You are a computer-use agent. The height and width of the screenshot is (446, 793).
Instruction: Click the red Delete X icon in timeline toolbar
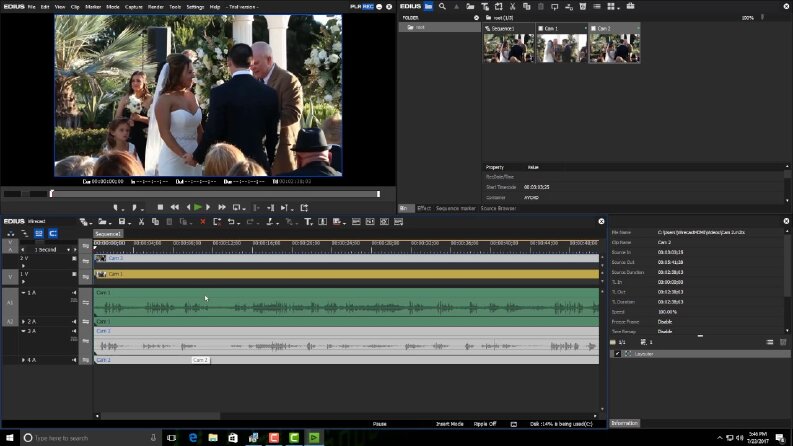tap(203, 221)
